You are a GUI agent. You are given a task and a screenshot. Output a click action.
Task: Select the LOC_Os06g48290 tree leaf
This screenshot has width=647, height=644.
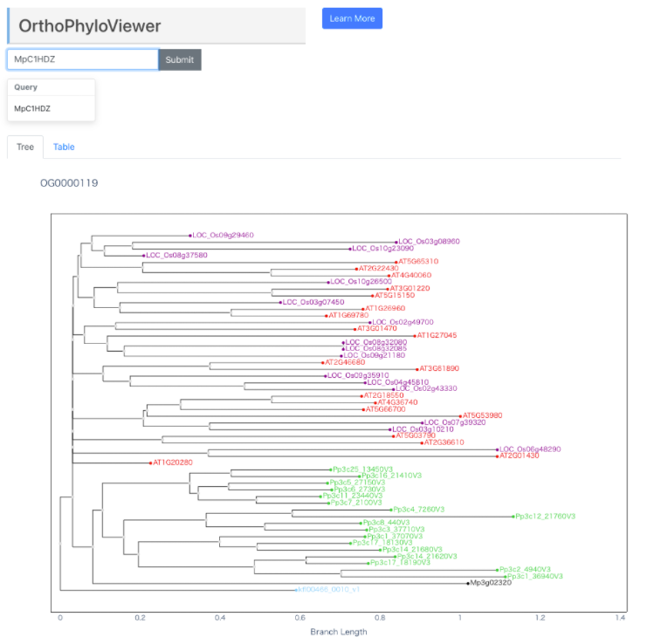530,449
